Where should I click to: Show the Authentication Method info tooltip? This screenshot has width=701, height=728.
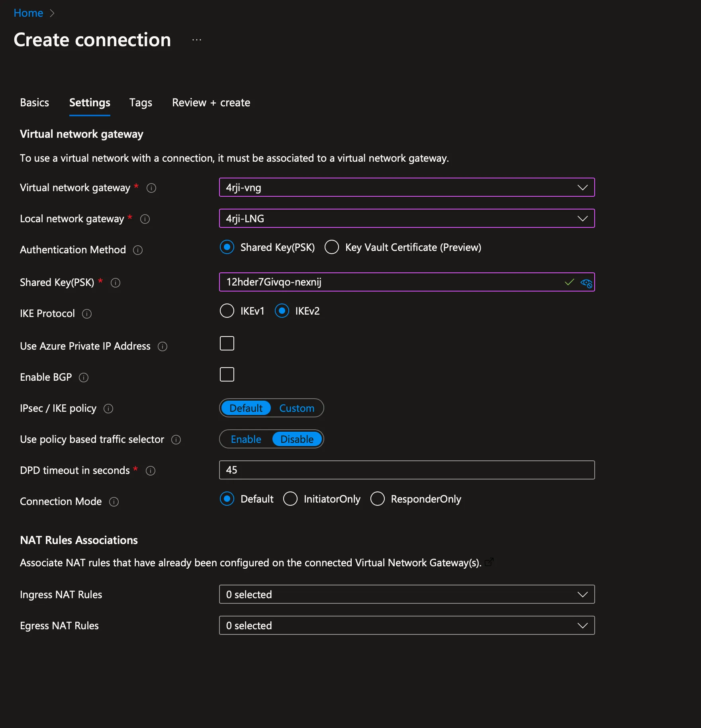click(x=137, y=250)
